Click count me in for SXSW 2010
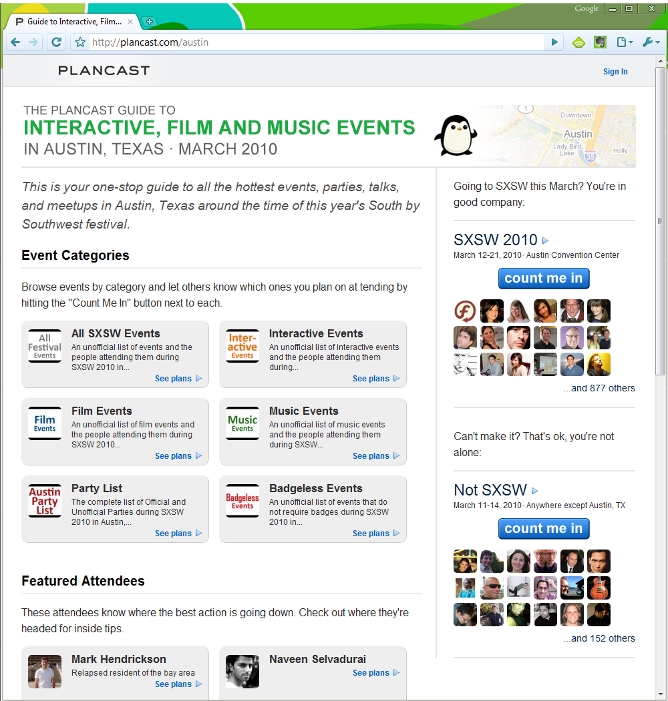Viewport: 668px width, 701px height. [x=544, y=279]
